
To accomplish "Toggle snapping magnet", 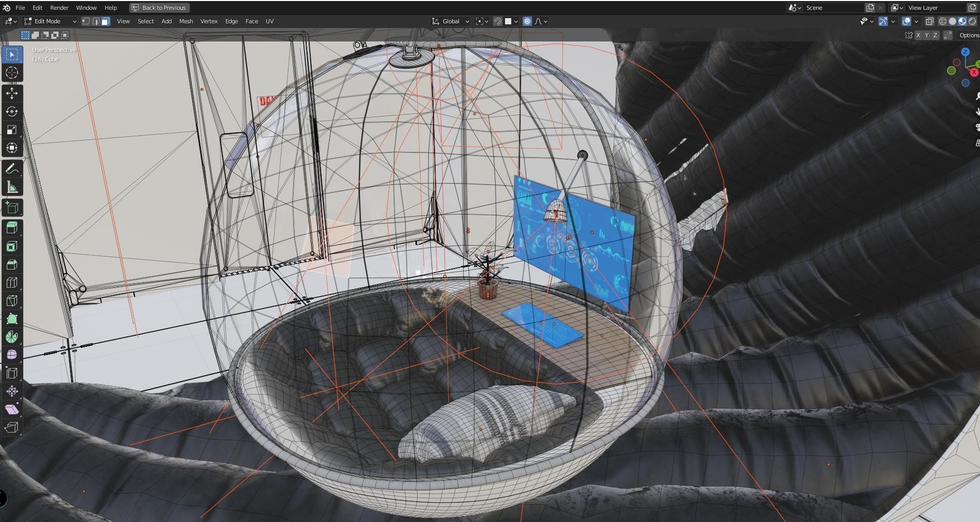I will point(497,21).
